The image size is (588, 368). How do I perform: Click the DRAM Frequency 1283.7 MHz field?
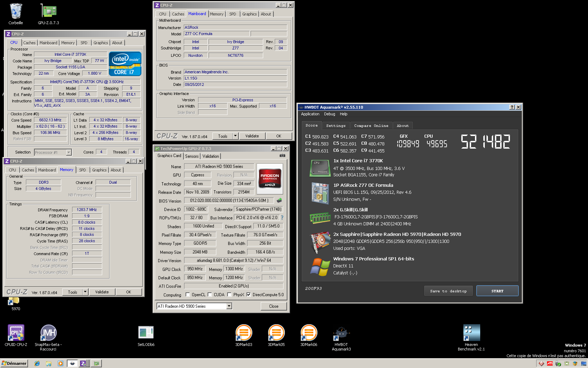pyautogui.click(x=87, y=210)
